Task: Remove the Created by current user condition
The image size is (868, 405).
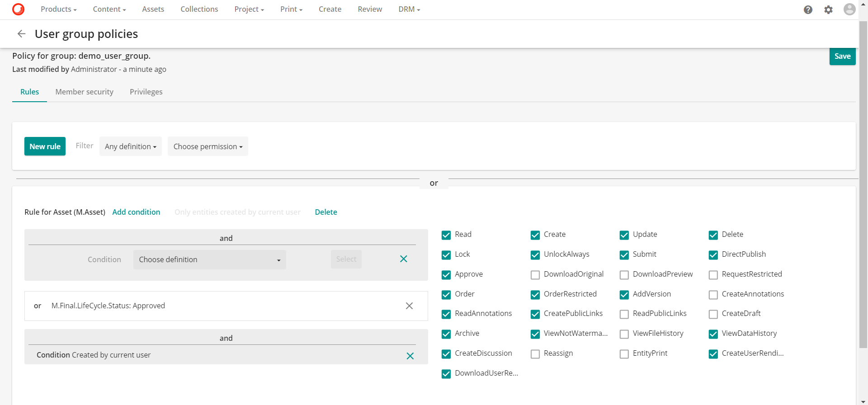Action: [410, 356]
